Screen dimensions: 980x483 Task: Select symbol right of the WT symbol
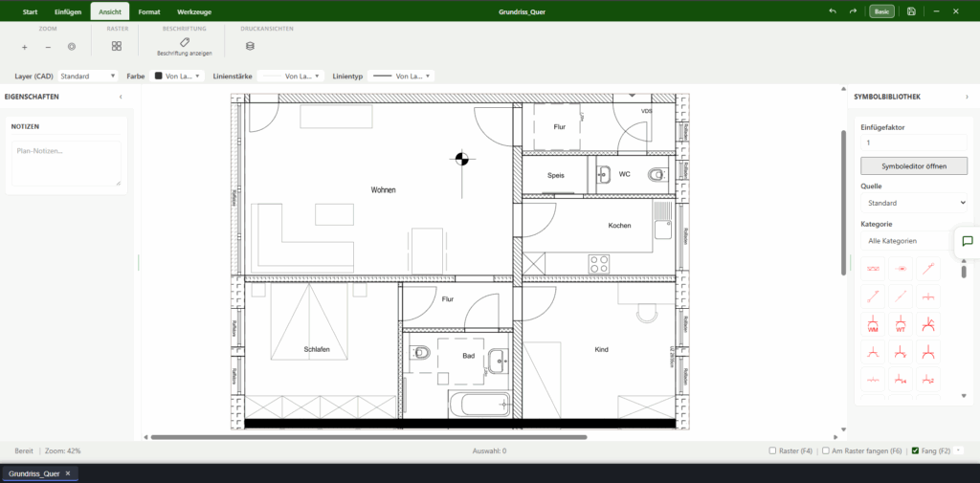[x=928, y=324]
